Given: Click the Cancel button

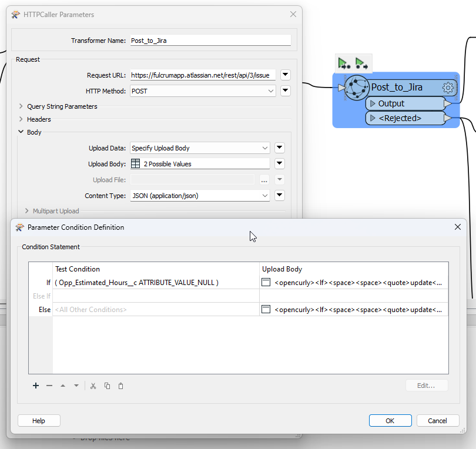Looking at the screenshot, I should [x=438, y=420].
